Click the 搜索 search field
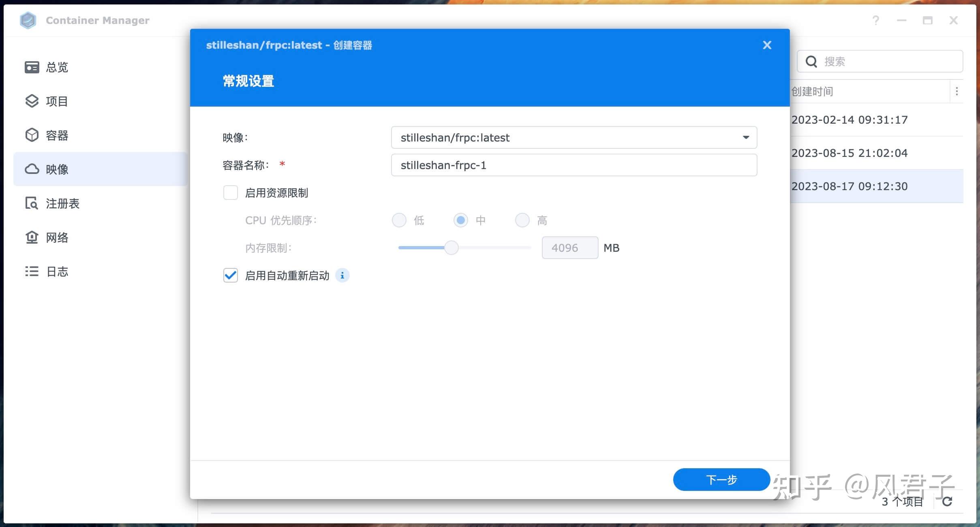The width and height of the screenshot is (980, 527). pos(879,61)
